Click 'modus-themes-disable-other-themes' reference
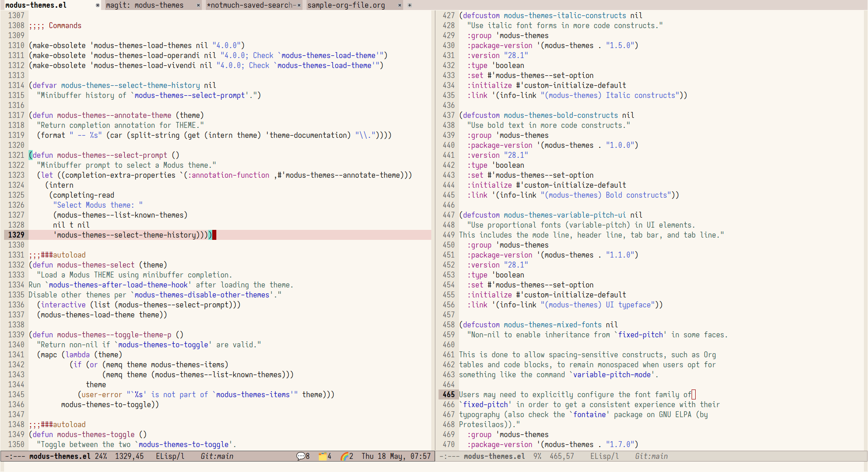This screenshot has height=472, width=868. pyautogui.click(x=202, y=295)
